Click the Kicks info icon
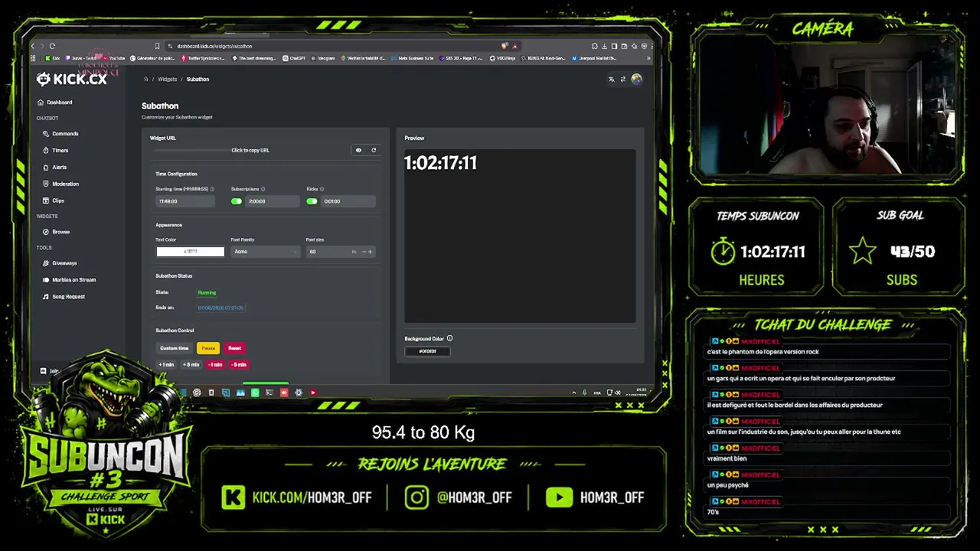 pos(322,189)
